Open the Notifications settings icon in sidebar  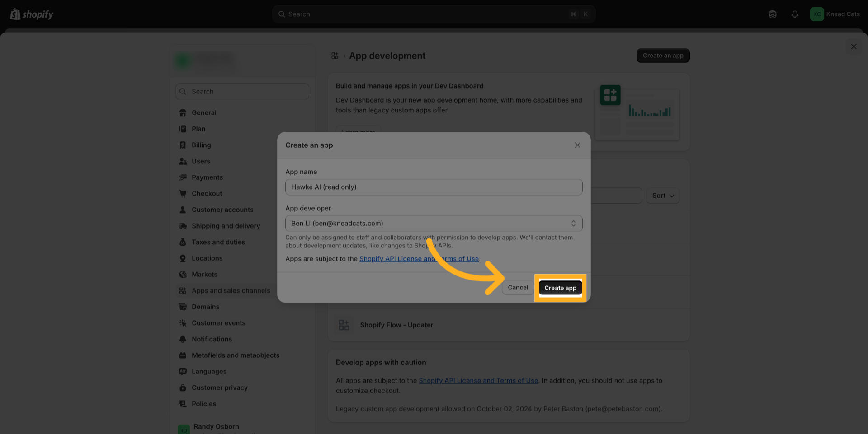point(183,339)
